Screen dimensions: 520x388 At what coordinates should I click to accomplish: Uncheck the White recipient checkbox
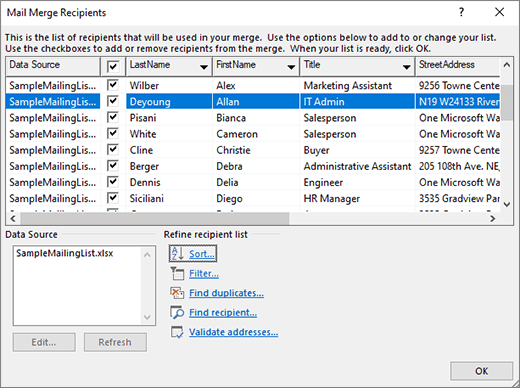tap(113, 133)
